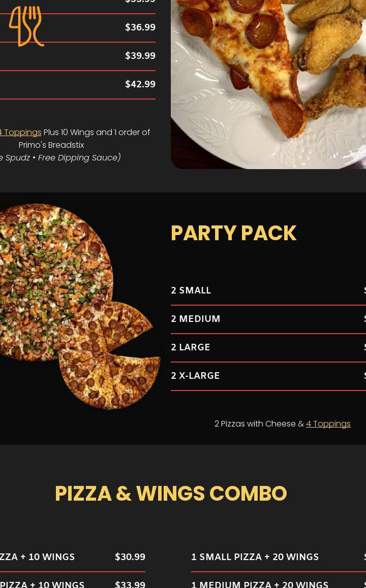The width and height of the screenshot is (366, 588).
Task: Choose 1 MEDIUM PIZZA + 20 WINGS
Action: [x=260, y=584]
